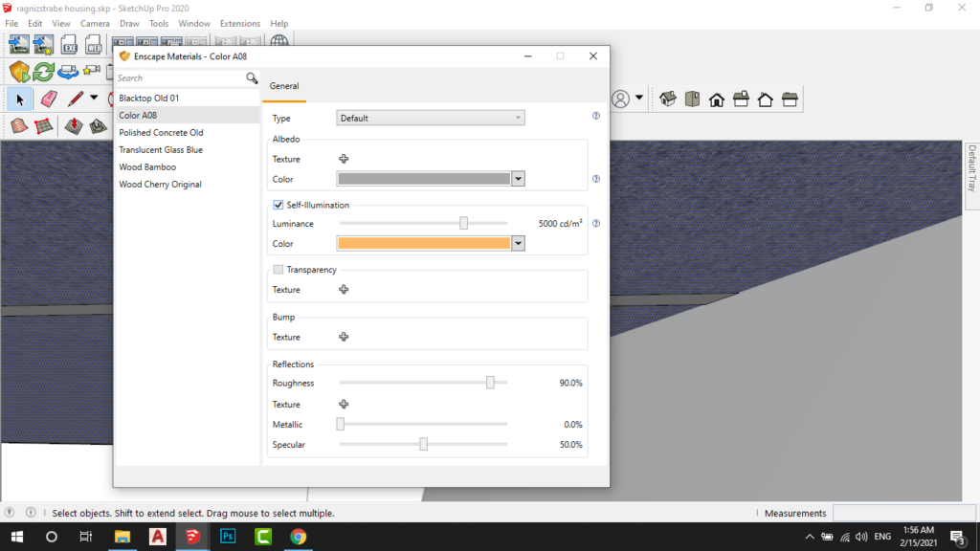Viewport: 980px width, 551px height.
Task: Click the green Live Updates sync icon
Action: (x=44, y=72)
